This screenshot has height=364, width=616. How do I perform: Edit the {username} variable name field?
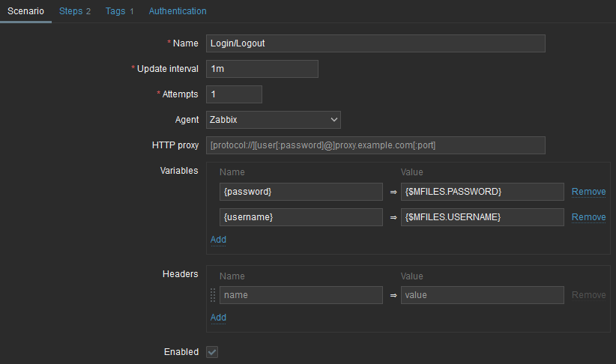(301, 217)
